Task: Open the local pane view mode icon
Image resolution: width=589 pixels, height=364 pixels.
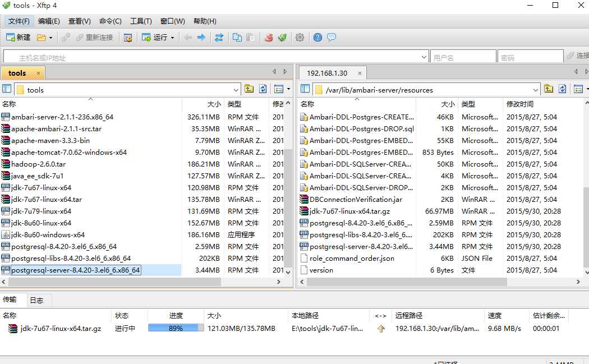Action: 279,89
